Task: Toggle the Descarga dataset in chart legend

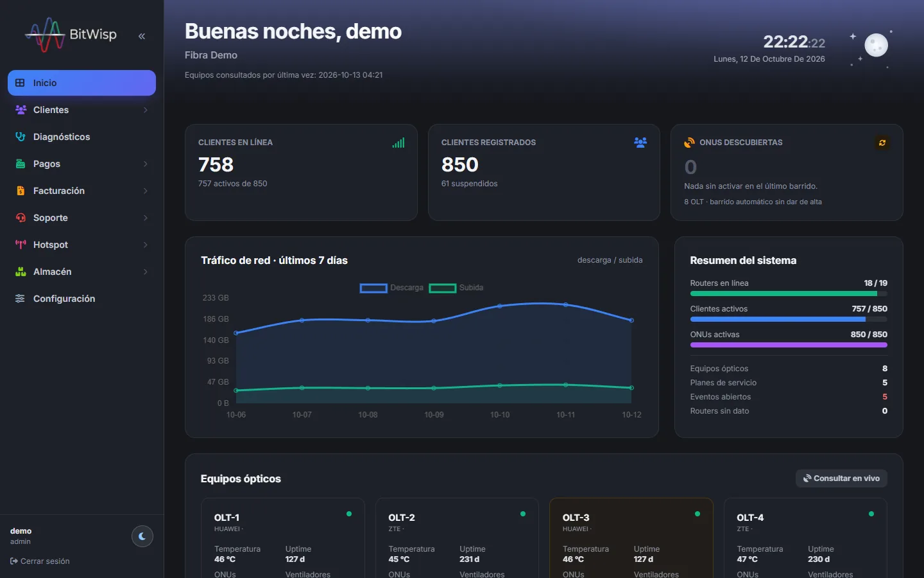Action: tap(391, 288)
